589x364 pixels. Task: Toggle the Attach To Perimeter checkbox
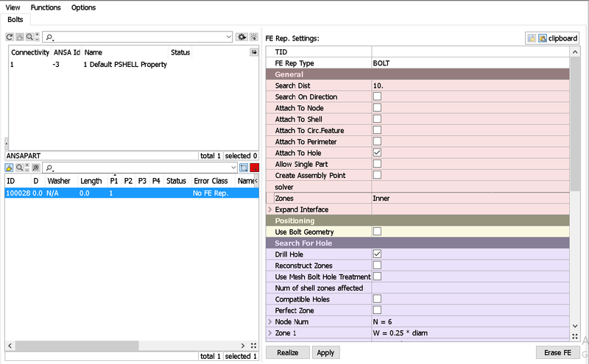pos(377,141)
